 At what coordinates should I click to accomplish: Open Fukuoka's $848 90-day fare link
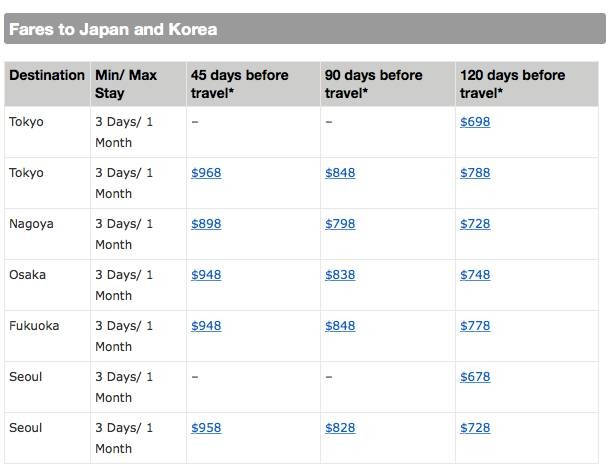coord(340,326)
